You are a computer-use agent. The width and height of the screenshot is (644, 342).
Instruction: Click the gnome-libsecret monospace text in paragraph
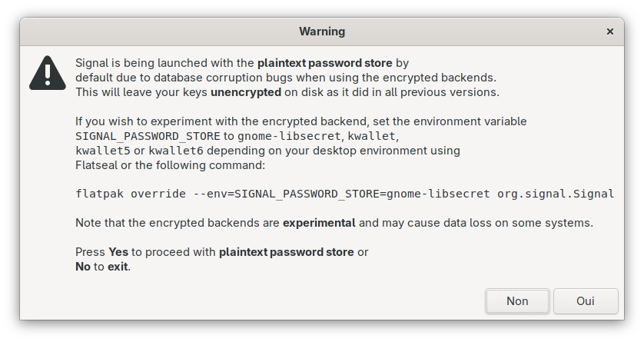tap(289, 136)
